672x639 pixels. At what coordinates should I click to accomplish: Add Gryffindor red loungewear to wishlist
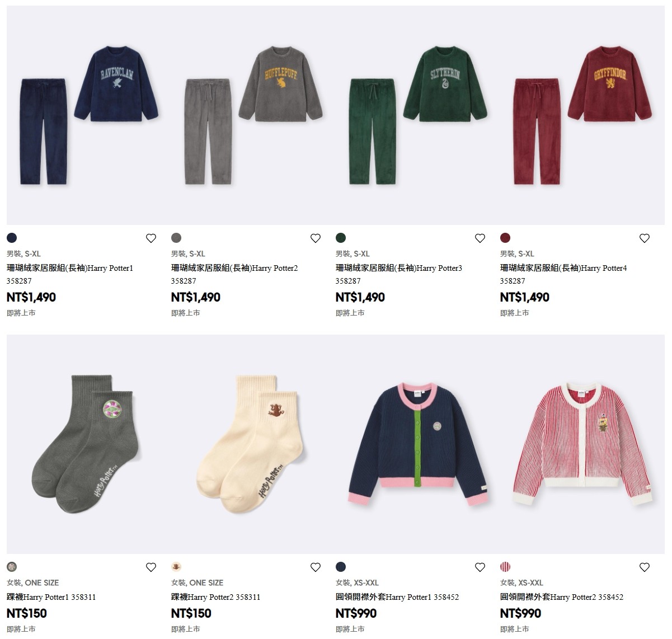(645, 238)
